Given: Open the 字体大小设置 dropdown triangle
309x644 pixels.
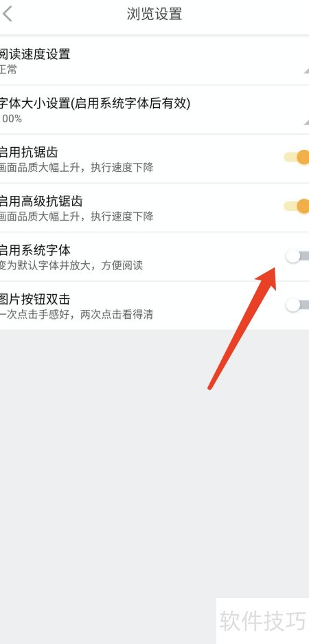Looking at the screenshot, I should pyautogui.click(x=306, y=122).
